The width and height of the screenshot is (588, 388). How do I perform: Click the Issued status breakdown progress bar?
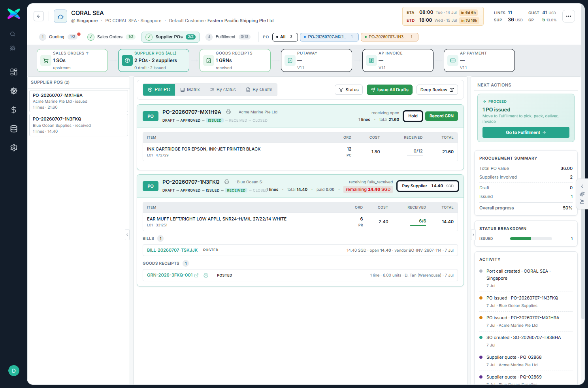[531, 239]
